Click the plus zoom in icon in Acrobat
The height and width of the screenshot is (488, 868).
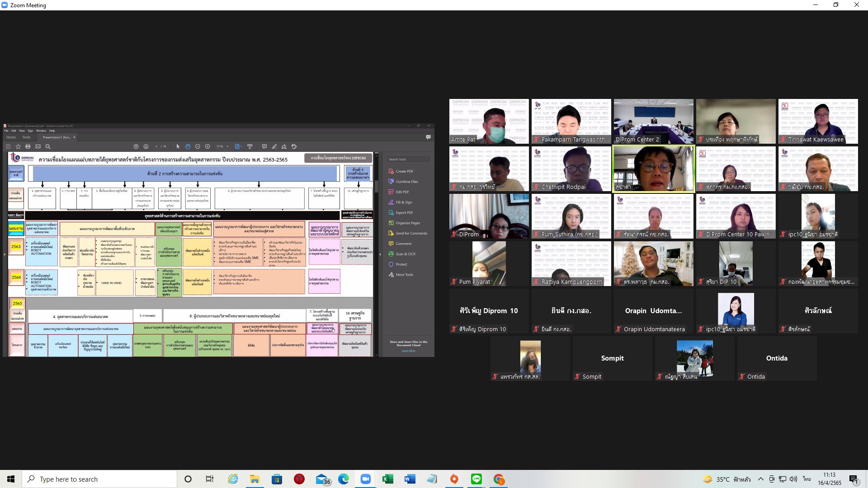click(x=208, y=146)
